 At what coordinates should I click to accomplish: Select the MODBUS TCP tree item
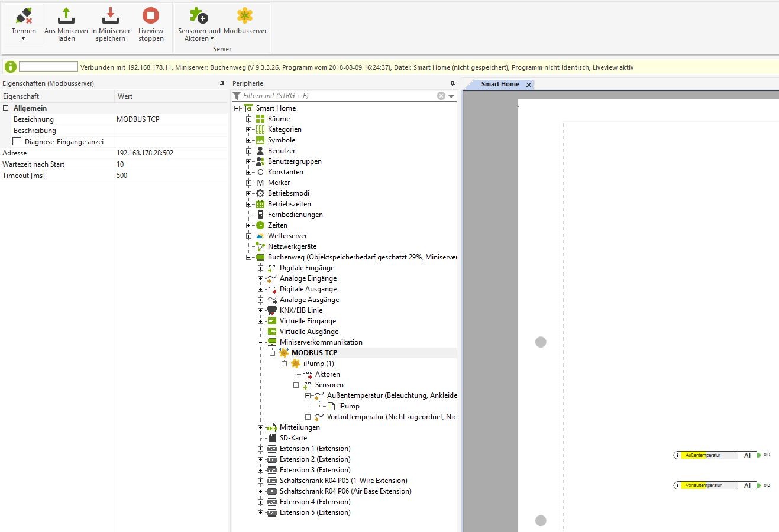tap(314, 353)
